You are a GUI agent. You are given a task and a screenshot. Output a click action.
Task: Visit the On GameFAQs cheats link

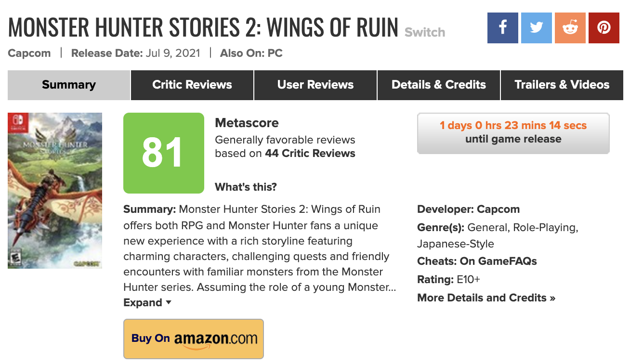click(x=499, y=261)
